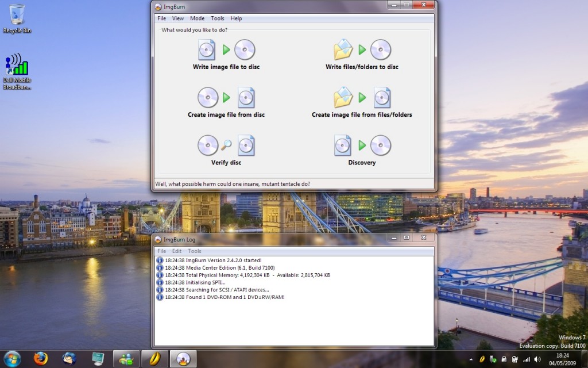Image resolution: width=588 pixels, height=368 pixels.
Task: Show hidden system tray icons
Action: coord(471,359)
